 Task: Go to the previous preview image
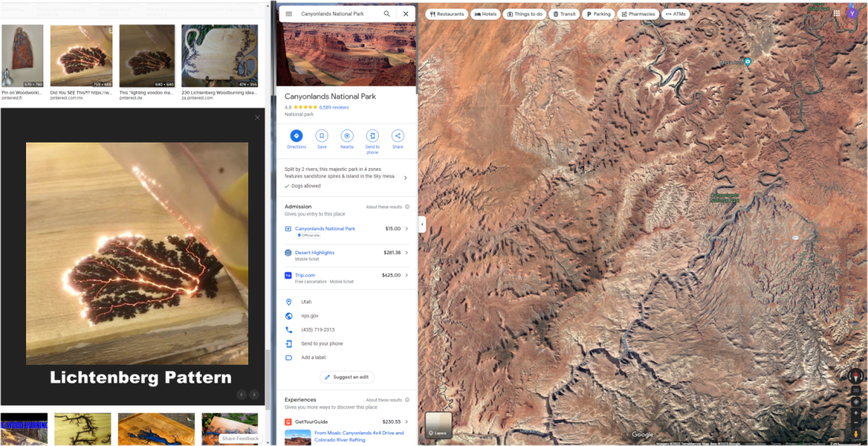tap(242, 395)
